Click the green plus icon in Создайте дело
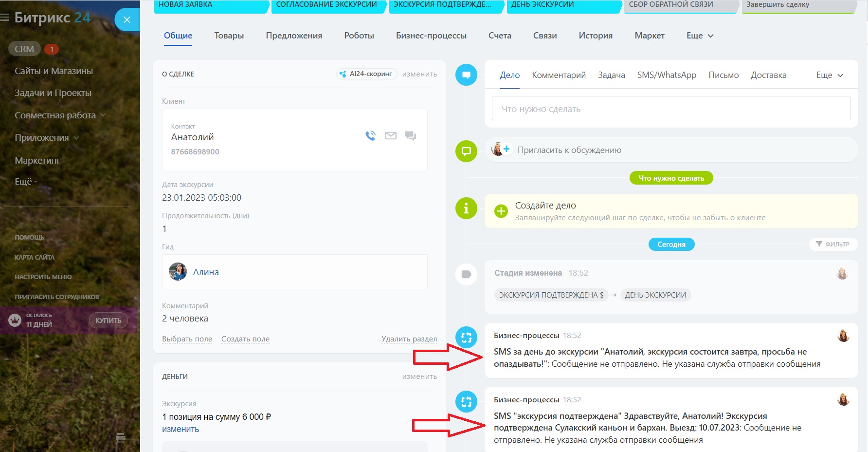Screen dimensions: 868x452 pos(501,211)
